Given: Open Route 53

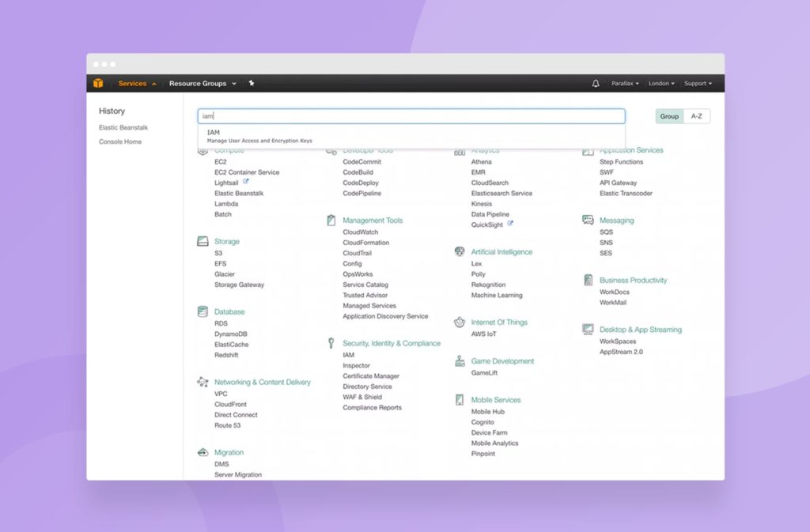Looking at the screenshot, I should tap(227, 425).
